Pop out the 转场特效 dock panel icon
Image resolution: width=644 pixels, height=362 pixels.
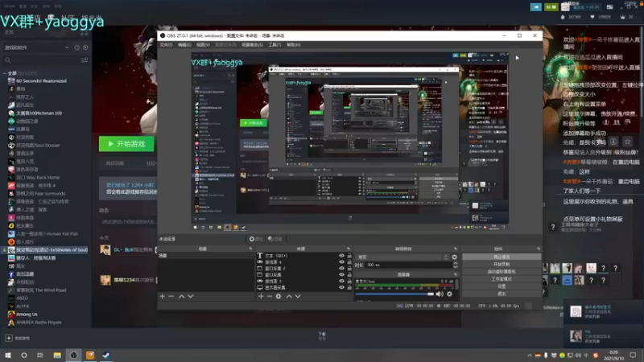(x=455, y=249)
